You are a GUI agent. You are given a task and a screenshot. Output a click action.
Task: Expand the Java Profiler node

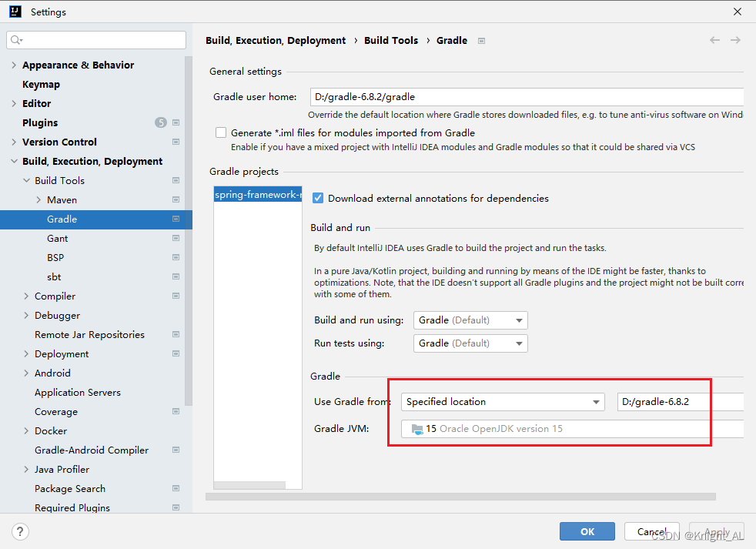[x=26, y=470]
